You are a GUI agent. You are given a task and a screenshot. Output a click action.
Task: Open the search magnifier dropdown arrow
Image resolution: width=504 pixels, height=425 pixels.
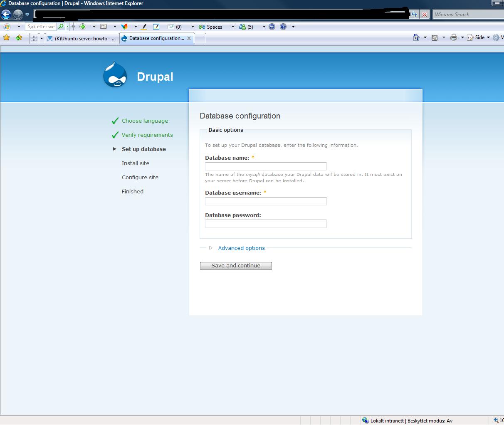point(67,27)
